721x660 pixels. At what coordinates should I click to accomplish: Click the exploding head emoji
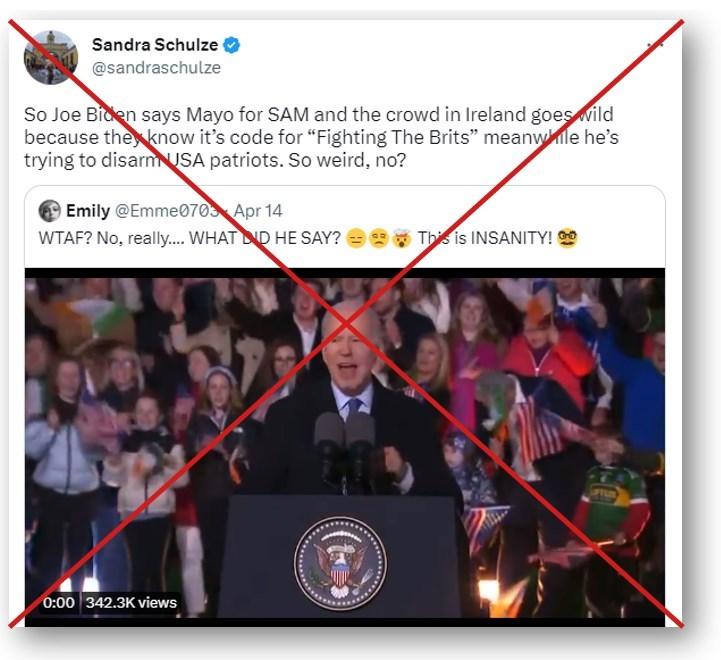[401, 238]
